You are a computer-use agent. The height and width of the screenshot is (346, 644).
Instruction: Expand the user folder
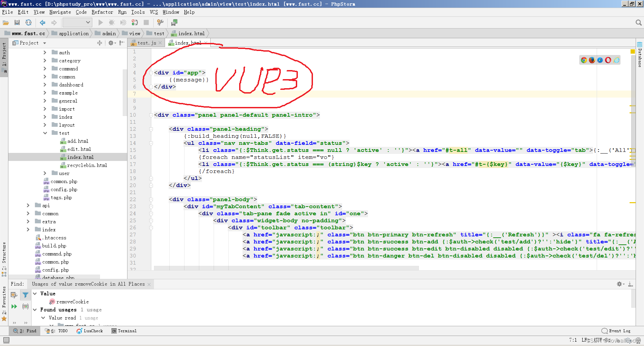(45, 173)
